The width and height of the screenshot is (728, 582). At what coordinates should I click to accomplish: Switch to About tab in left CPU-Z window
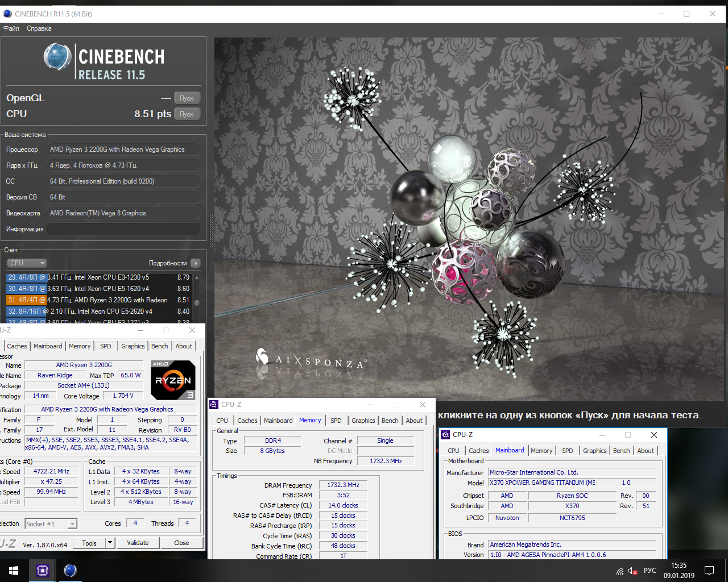click(x=184, y=346)
